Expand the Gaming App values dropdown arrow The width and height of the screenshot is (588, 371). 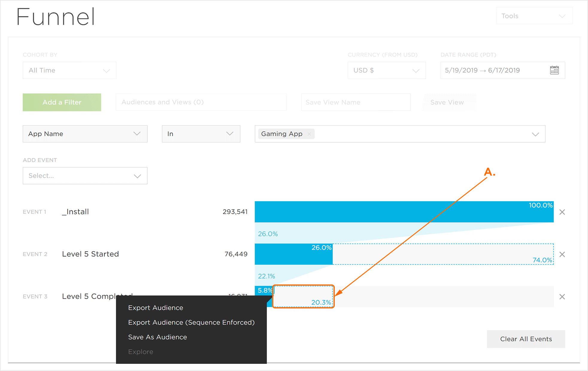pos(535,134)
